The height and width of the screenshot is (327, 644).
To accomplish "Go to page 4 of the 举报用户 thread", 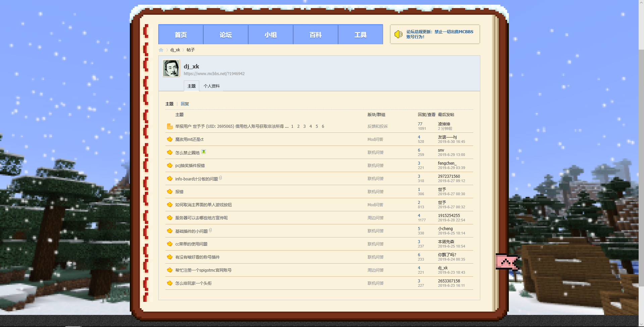I will point(311,126).
